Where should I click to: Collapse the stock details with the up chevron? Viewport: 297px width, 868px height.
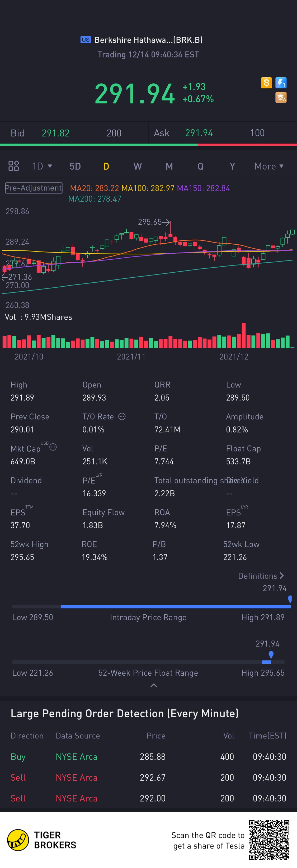coord(154,685)
